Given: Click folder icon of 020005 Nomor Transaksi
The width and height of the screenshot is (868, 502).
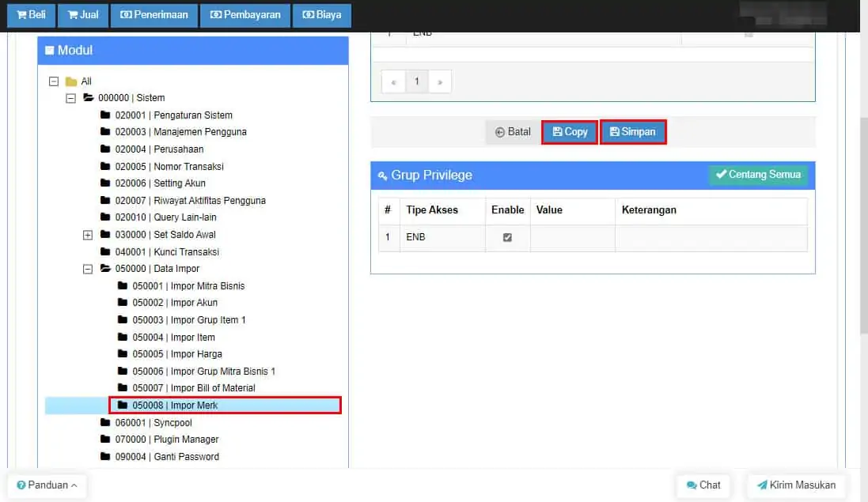Looking at the screenshot, I should (x=105, y=166).
